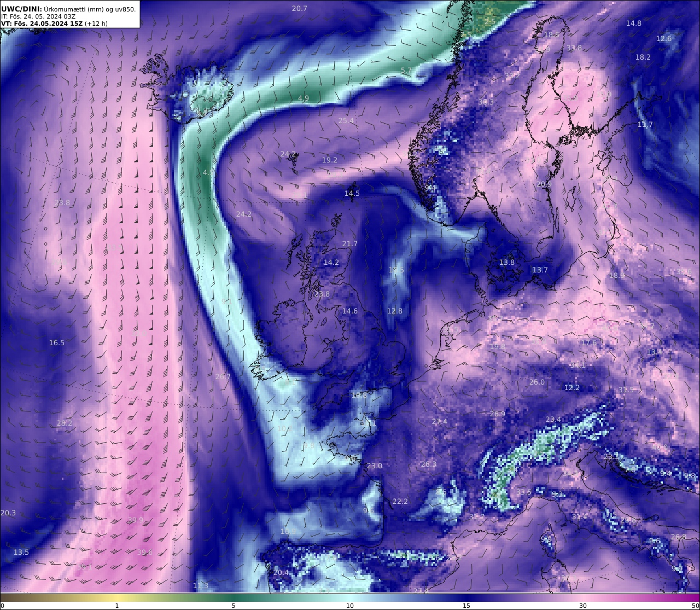Image resolution: width=700 pixels, height=610 pixels.
Task: Select the 26.0 value label
Action: tap(537, 382)
